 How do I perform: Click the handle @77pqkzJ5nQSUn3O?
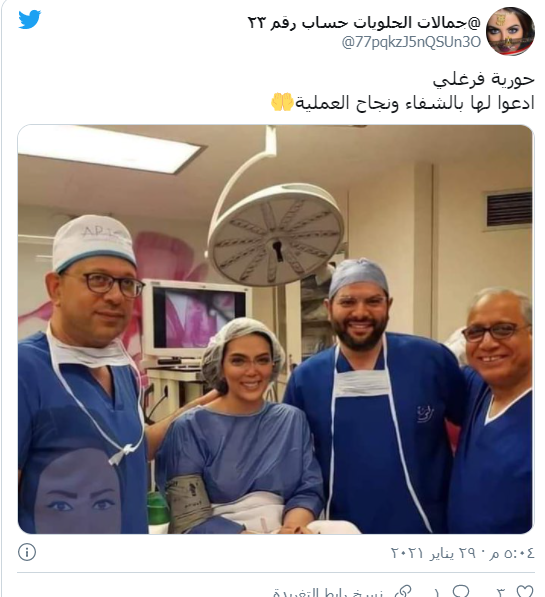tap(411, 42)
